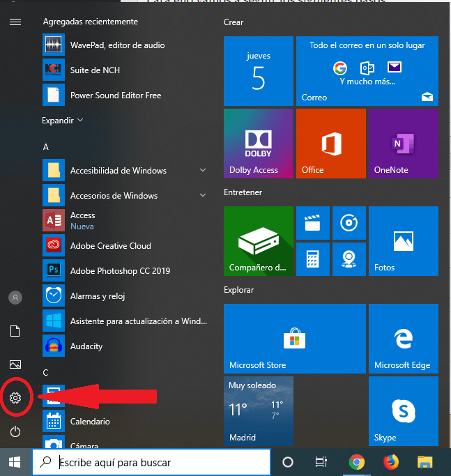Open Alarmas y reloj app
The width and height of the screenshot is (451, 476).
pyautogui.click(x=125, y=295)
